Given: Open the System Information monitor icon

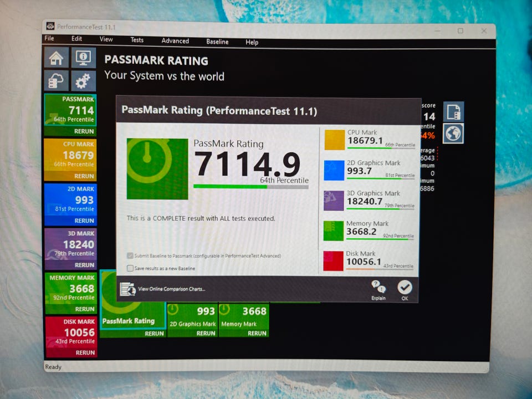Looking at the screenshot, I should pyautogui.click(x=84, y=58).
